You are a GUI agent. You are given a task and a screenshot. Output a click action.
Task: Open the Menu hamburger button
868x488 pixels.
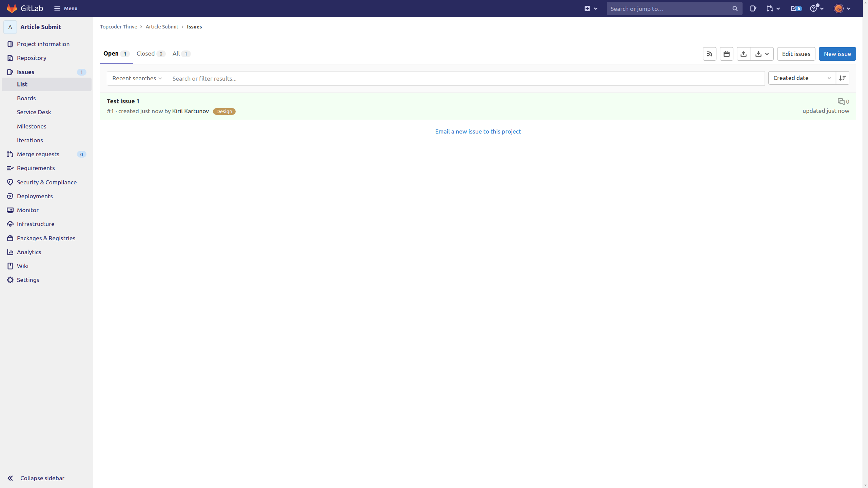click(x=66, y=8)
